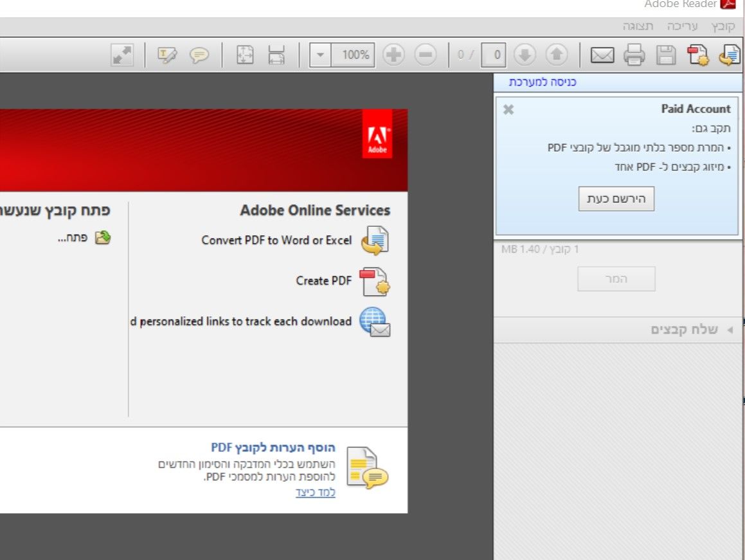Click the הירשם כעת button
The height and width of the screenshot is (560, 745).
pos(616,199)
